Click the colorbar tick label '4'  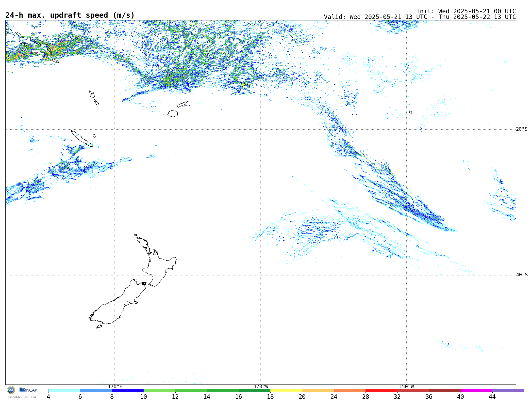click(x=48, y=397)
